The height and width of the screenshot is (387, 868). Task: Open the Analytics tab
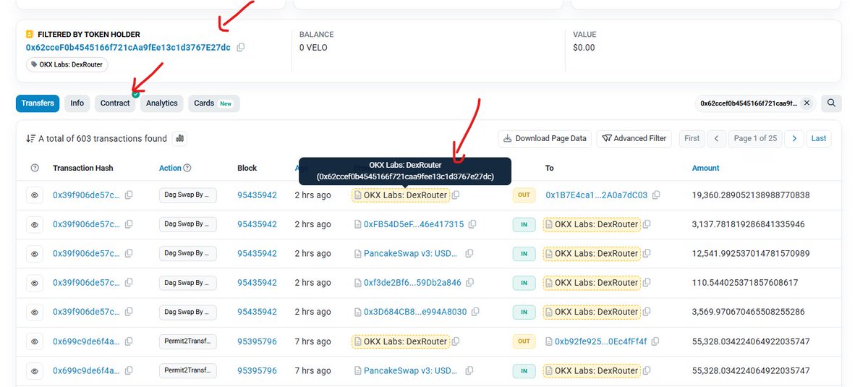coord(162,103)
